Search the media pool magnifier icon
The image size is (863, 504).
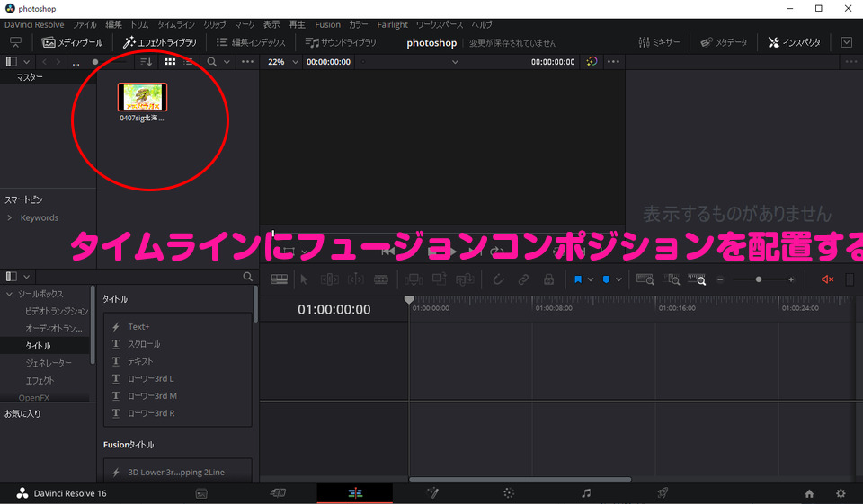(x=211, y=62)
